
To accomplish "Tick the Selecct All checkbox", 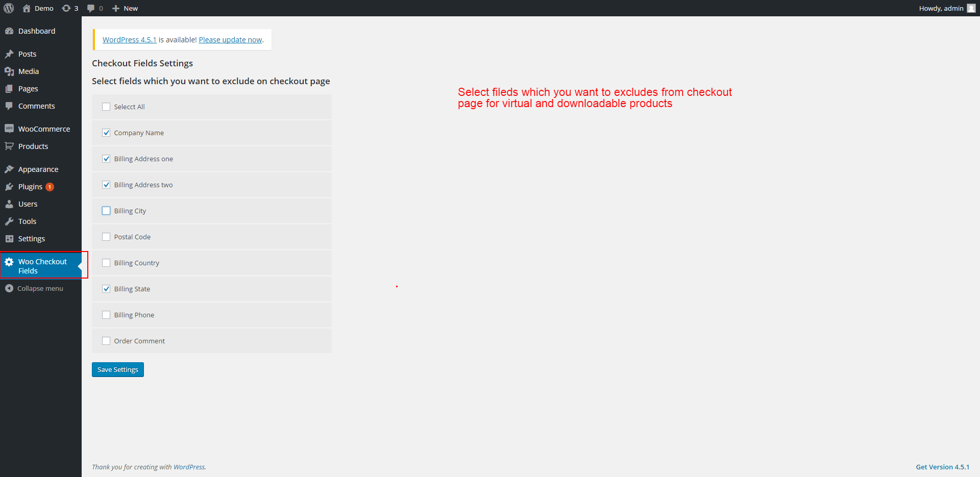I will (x=106, y=107).
